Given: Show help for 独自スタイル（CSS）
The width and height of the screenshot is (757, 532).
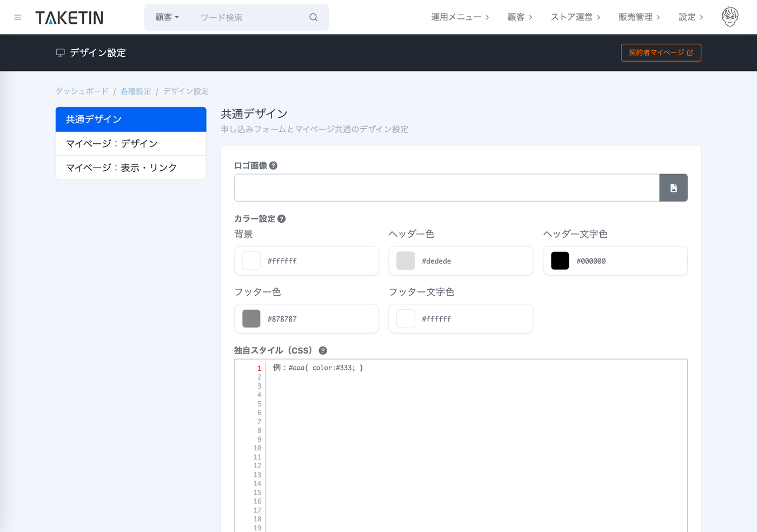Looking at the screenshot, I should (x=323, y=350).
